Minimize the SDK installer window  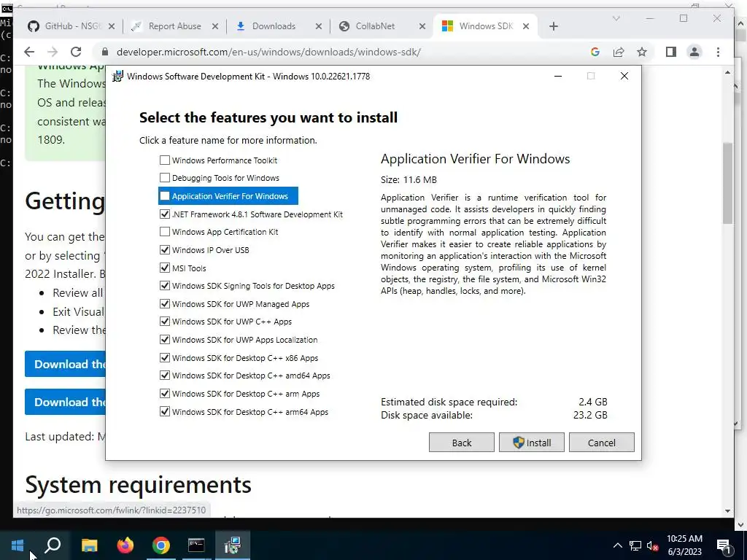[558, 76]
